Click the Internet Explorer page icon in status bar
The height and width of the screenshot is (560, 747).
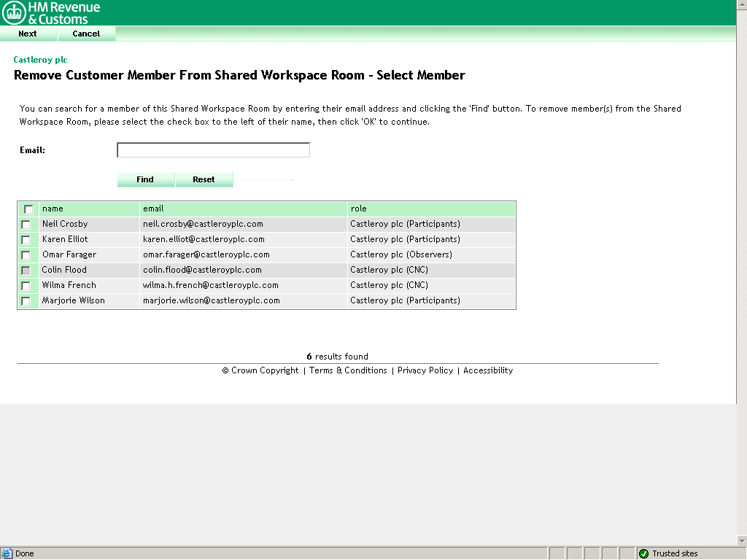[x=7, y=553]
